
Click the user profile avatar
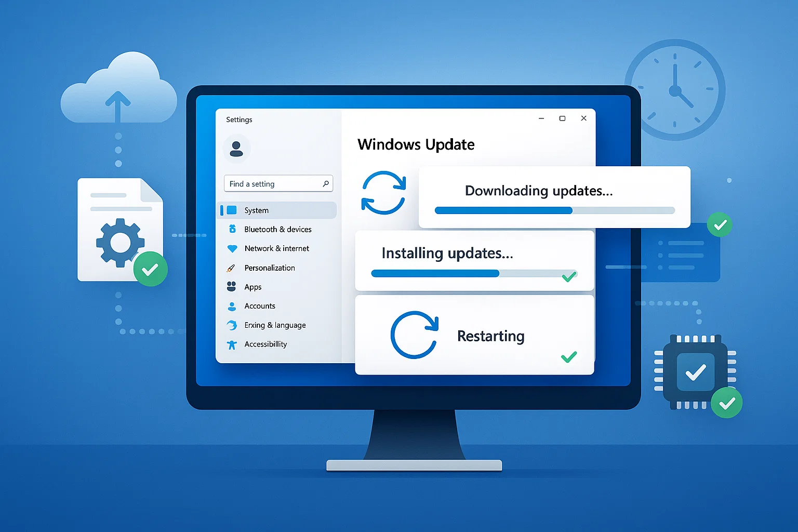pos(237,149)
